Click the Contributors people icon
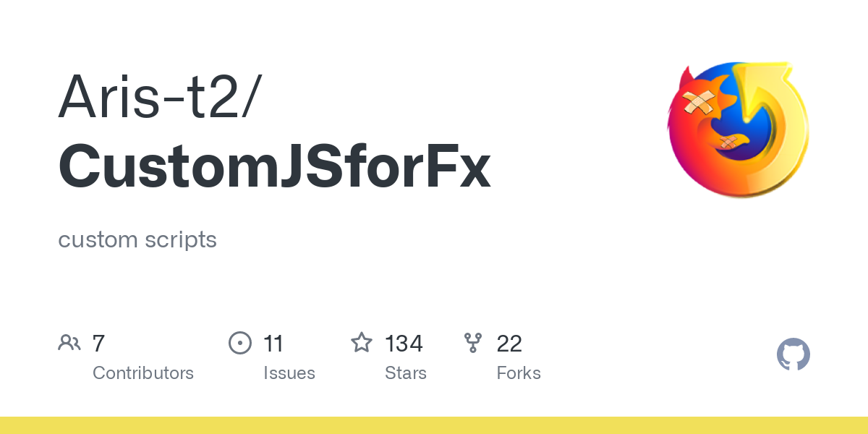The width and height of the screenshot is (868, 434). point(69,343)
